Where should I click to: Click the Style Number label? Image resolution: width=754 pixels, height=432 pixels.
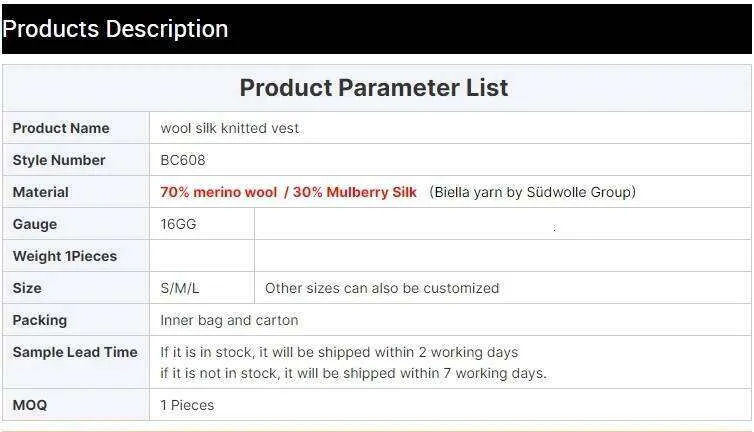pyautogui.click(x=59, y=160)
